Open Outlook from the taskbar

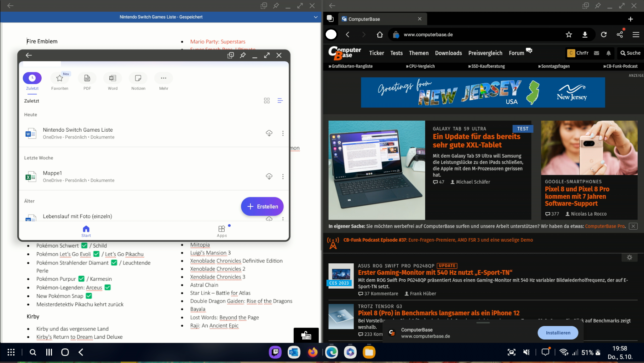tap(294, 352)
